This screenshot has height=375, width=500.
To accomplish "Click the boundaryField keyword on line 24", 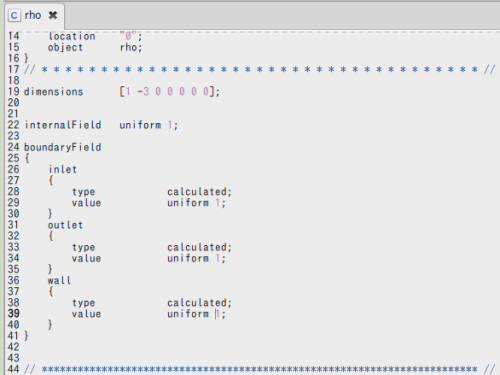I will click(63, 147).
